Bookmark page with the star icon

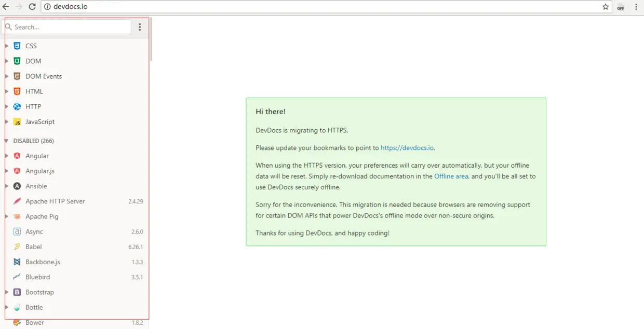click(606, 7)
